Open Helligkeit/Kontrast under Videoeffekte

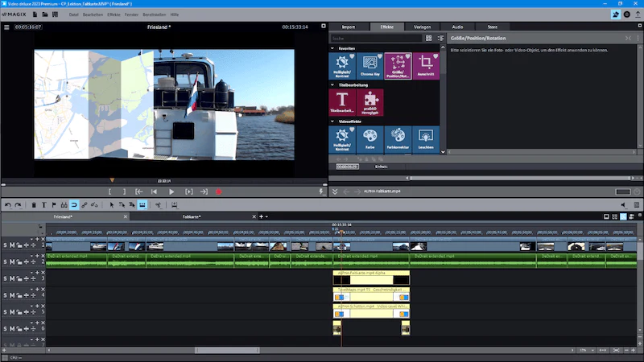pos(342,139)
